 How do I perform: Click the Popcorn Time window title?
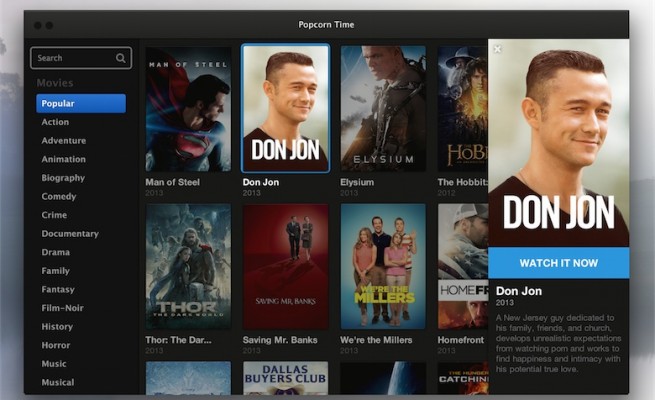pyautogui.click(x=326, y=25)
